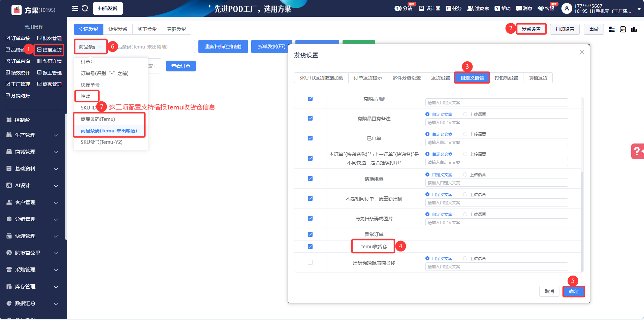This screenshot has height=320, width=644.
Task: Click the 确定 confirm button
Action: (573, 291)
